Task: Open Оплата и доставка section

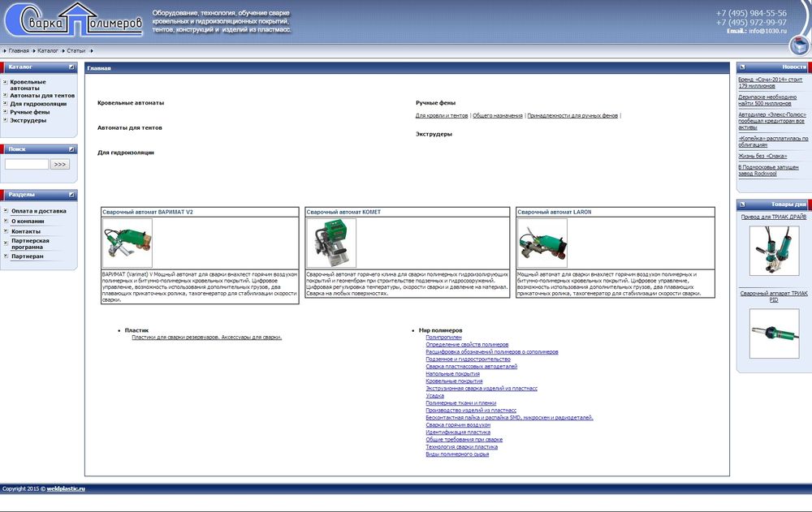Action: click(x=39, y=211)
